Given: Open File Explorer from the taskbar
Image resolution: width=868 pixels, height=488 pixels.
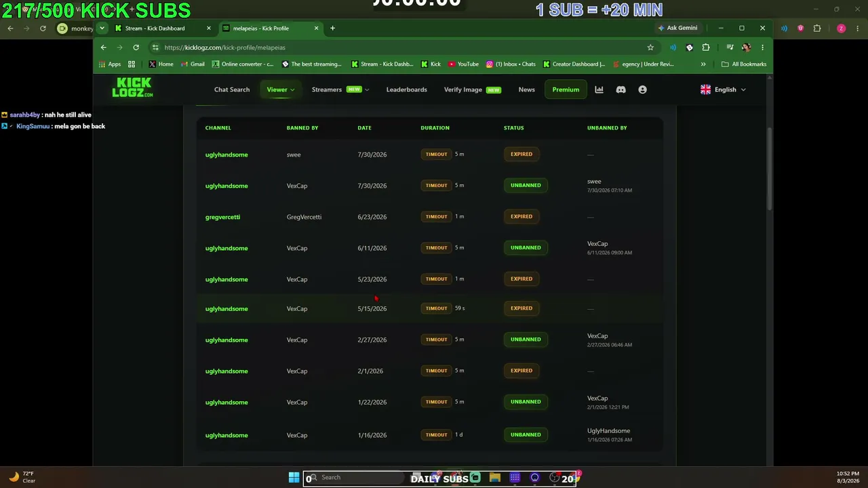Looking at the screenshot, I should coord(495,478).
